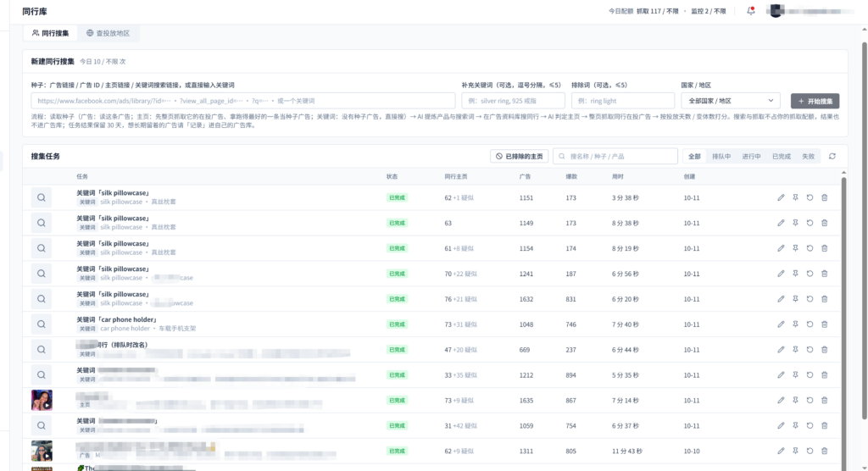Screen dimensions: 868x471
Task: Pin the car phone holder task
Action: click(795, 324)
